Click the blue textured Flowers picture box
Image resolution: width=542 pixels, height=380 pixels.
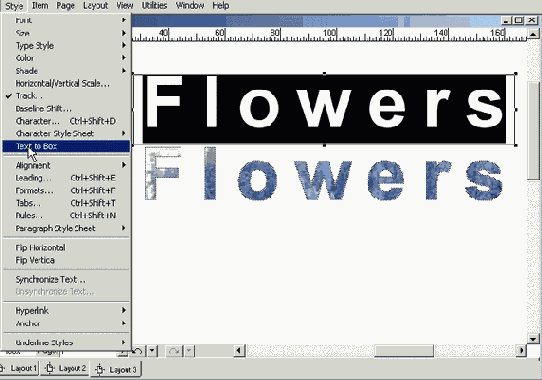click(x=324, y=174)
